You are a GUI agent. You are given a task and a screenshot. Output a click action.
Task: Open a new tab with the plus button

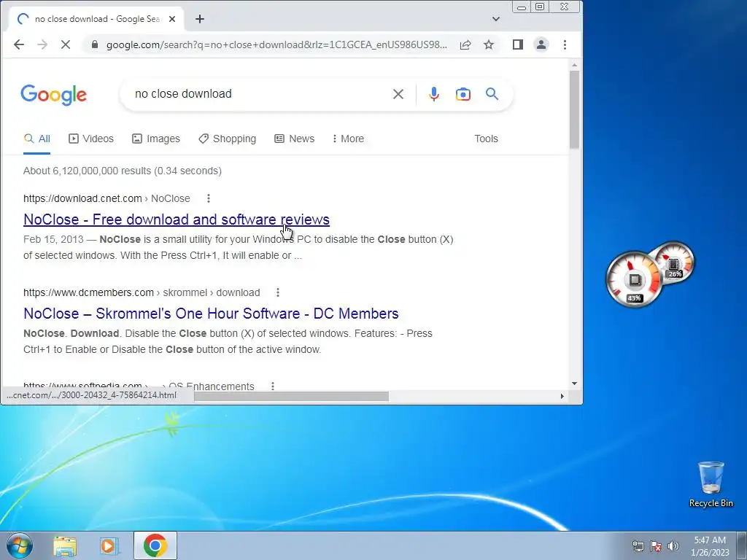point(200,19)
